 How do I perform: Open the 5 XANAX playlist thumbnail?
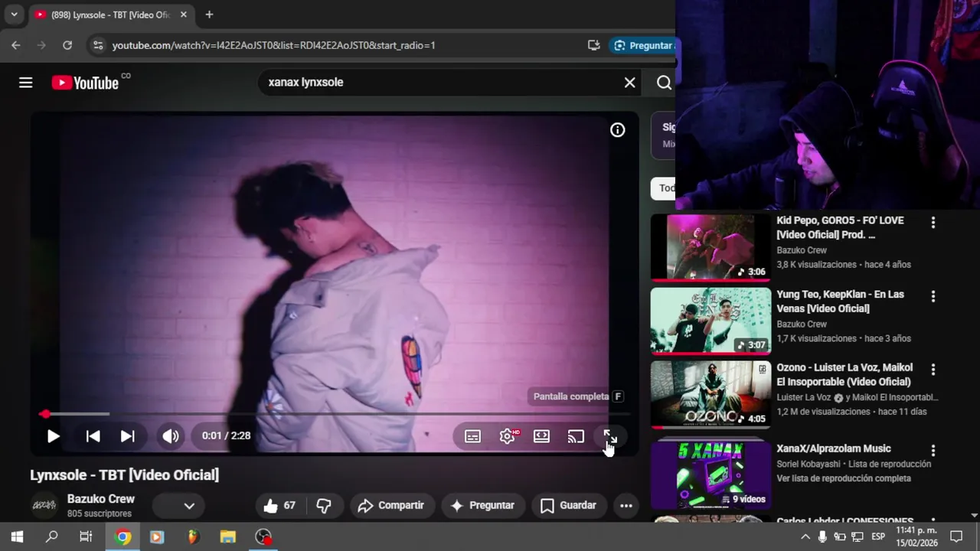click(x=710, y=474)
